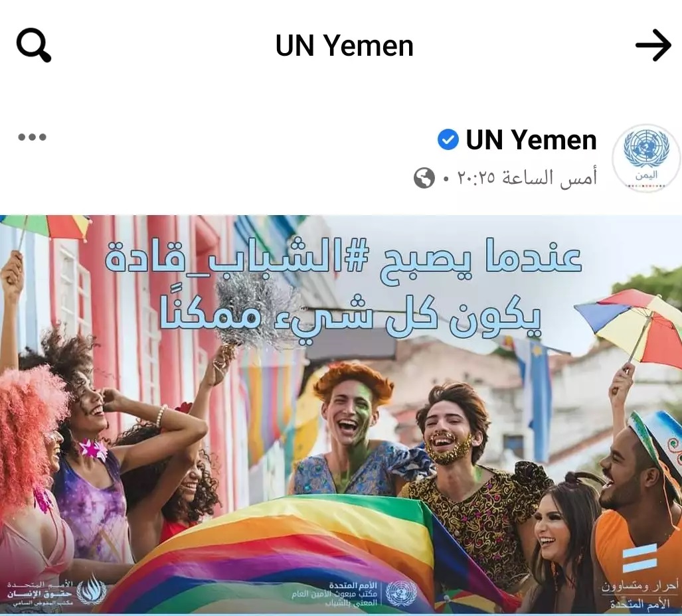Screen dimensions: 682x616
Task: Click the Free & Equal equals-sign logo
Action: [x=639, y=558]
